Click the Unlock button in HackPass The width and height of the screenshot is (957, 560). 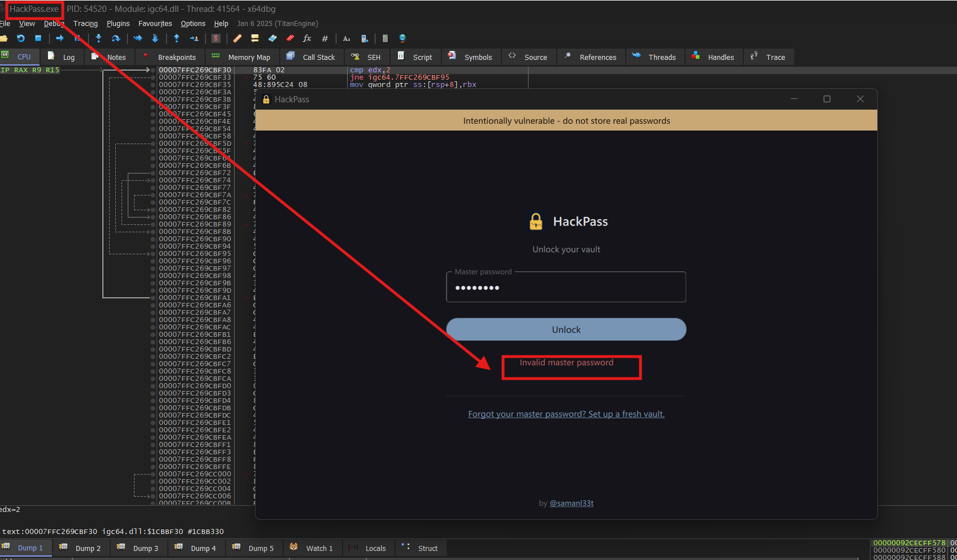[x=566, y=329]
